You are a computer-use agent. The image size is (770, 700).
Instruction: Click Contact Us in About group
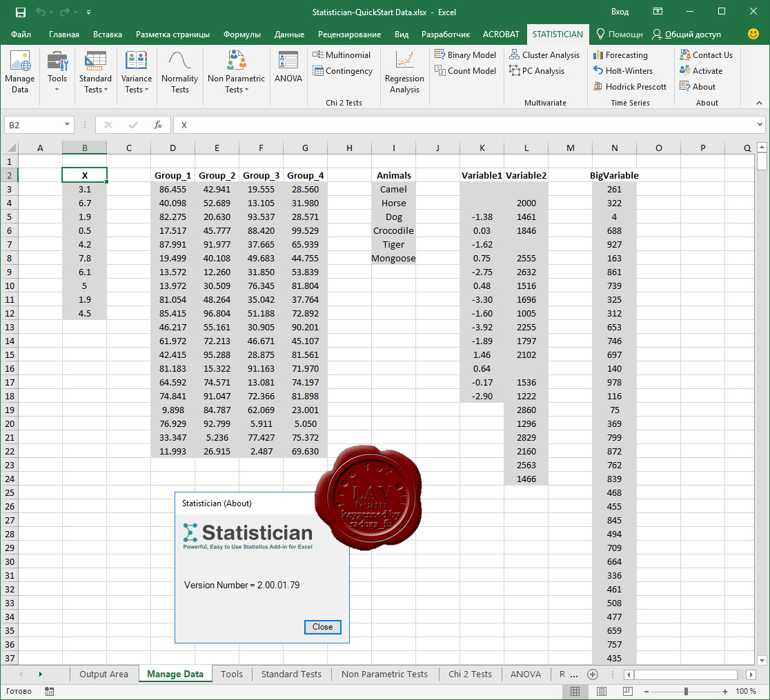click(x=706, y=55)
